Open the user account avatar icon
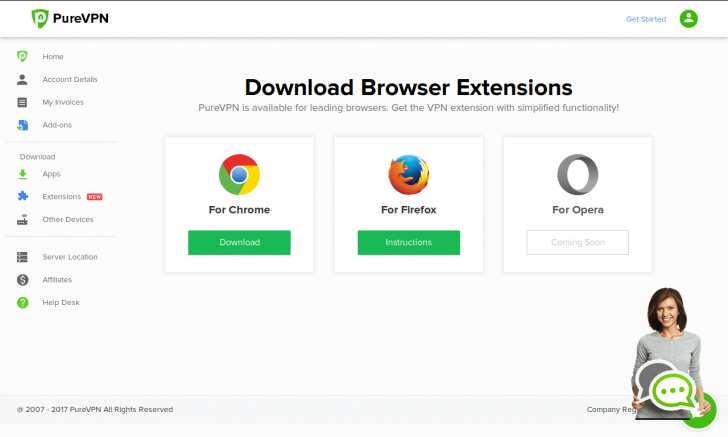Image resolution: width=728 pixels, height=437 pixels. (x=689, y=19)
